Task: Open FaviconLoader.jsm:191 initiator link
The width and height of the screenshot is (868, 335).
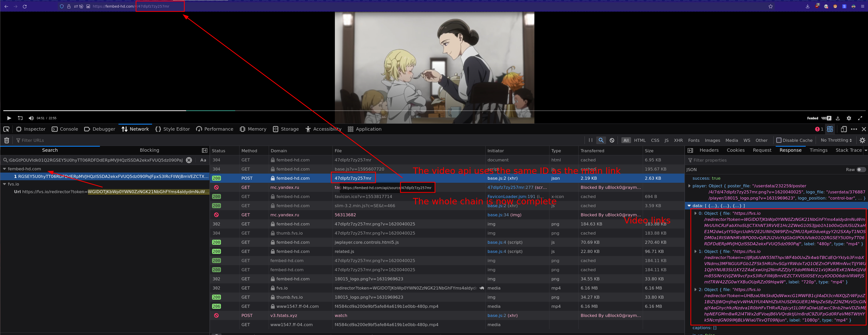Action: pyautogui.click(x=511, y=196)
